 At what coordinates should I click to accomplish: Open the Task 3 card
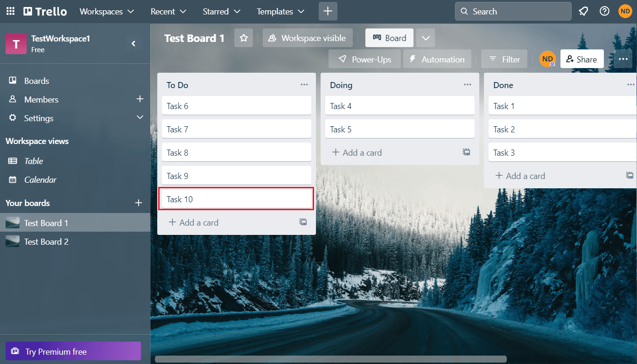(563, 152)
